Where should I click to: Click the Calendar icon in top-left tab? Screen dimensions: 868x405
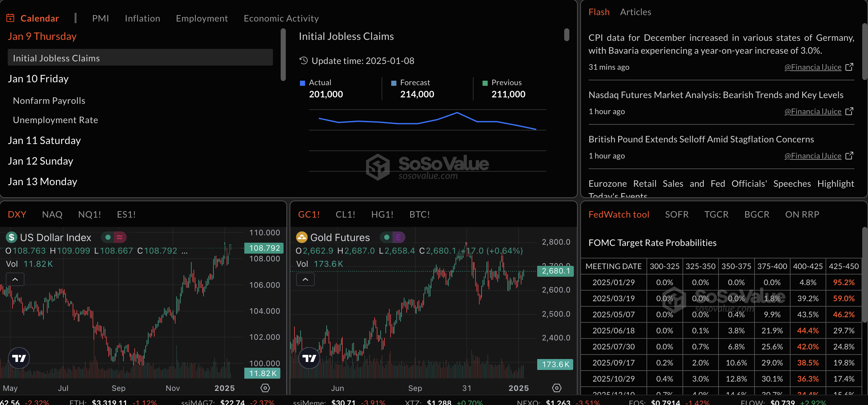10,18
